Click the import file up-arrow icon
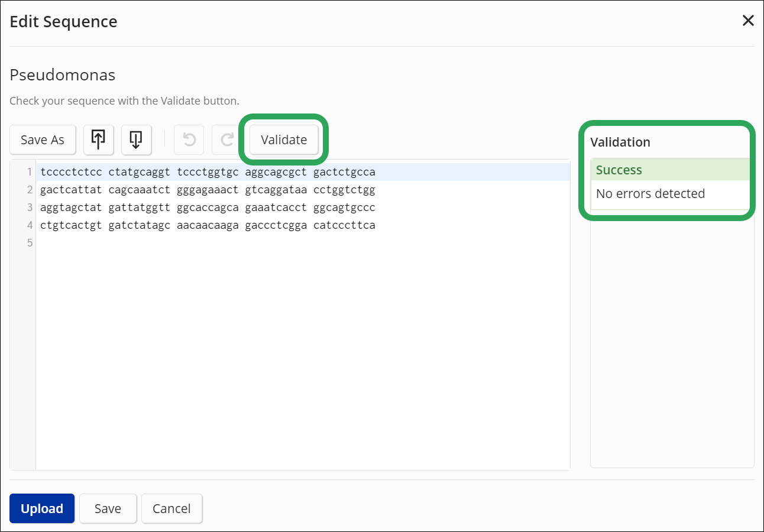The width and height of the screenshot is (764, 532). point(98,140)
